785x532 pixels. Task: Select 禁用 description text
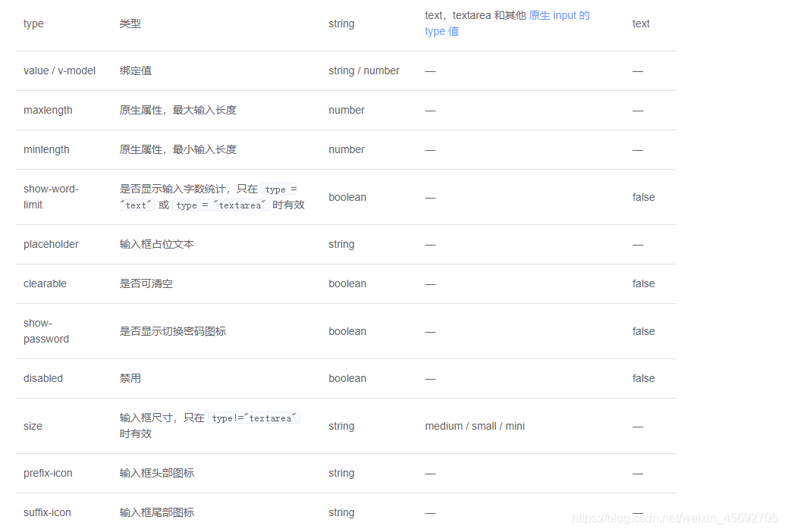click(x=130, y=378)
